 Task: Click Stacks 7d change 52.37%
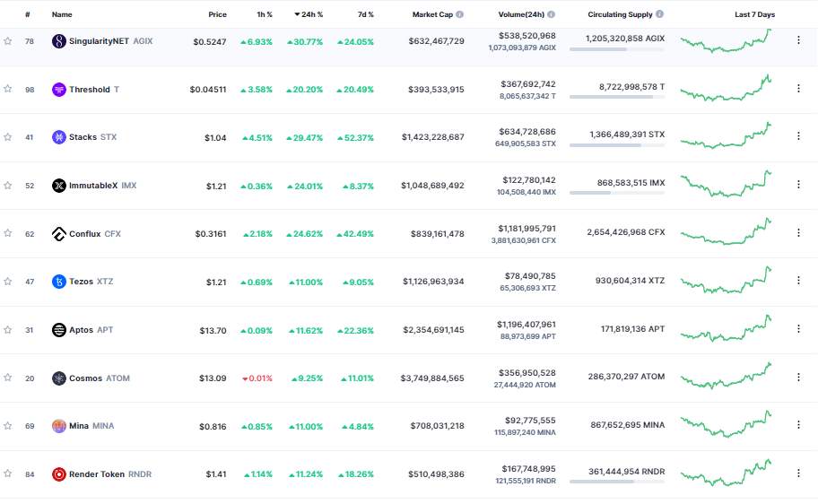(x=355, y=138)
